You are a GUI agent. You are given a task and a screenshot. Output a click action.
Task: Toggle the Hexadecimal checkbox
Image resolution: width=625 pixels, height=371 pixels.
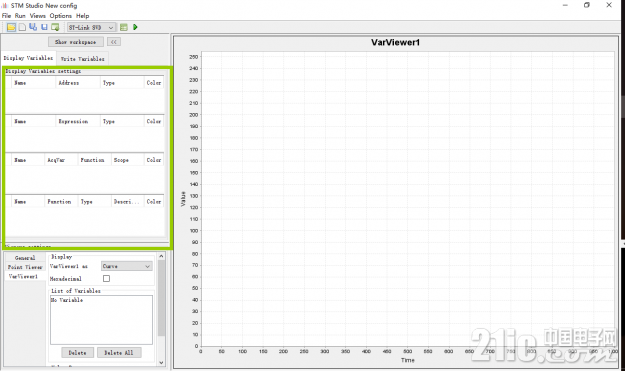(106, 279)
